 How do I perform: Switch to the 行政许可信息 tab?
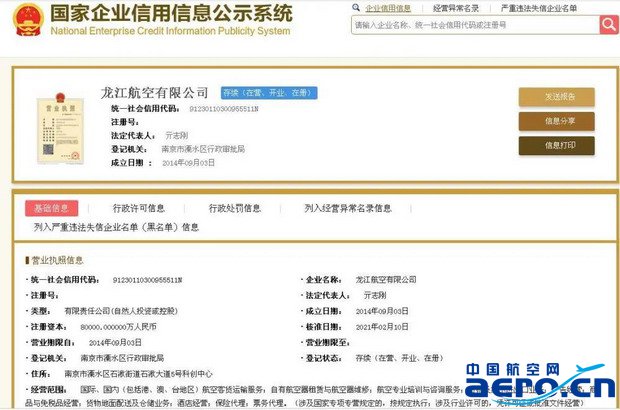click(138, 208)
